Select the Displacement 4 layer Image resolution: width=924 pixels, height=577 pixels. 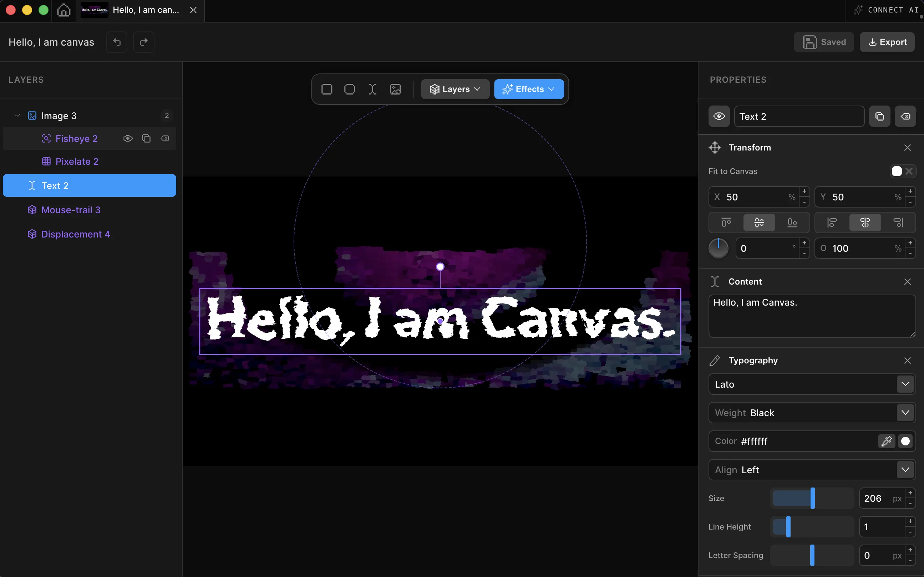76,234
